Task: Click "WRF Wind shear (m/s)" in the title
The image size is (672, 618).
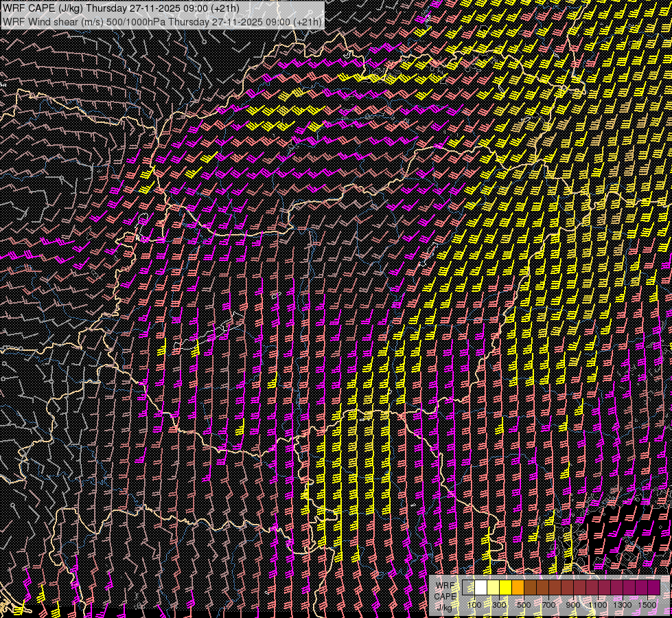Action: (52, 22)
